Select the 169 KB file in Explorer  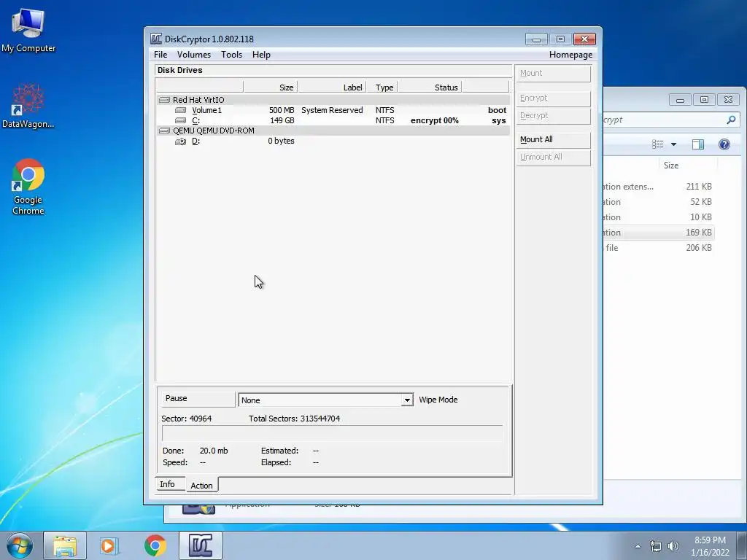pos(659,233)
